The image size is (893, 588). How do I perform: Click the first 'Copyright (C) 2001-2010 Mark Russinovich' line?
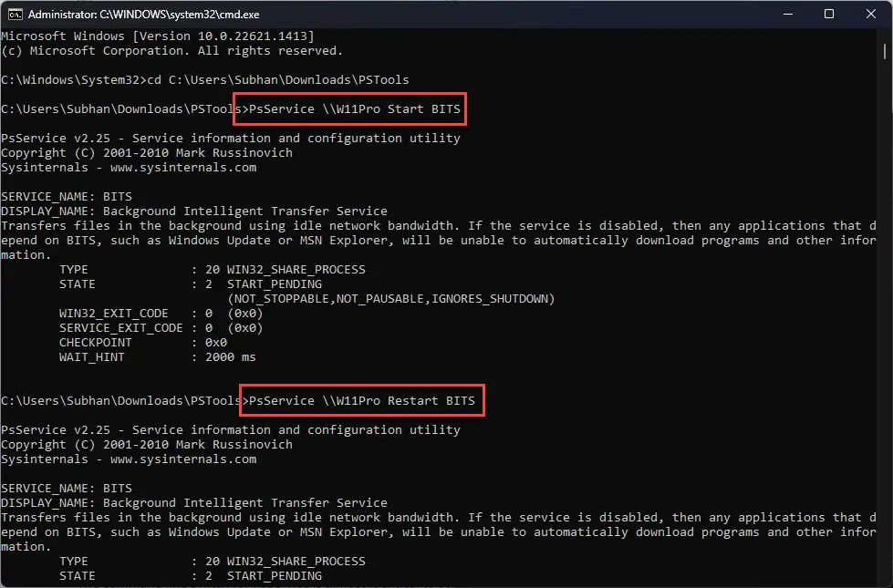(x=147, y=152)
